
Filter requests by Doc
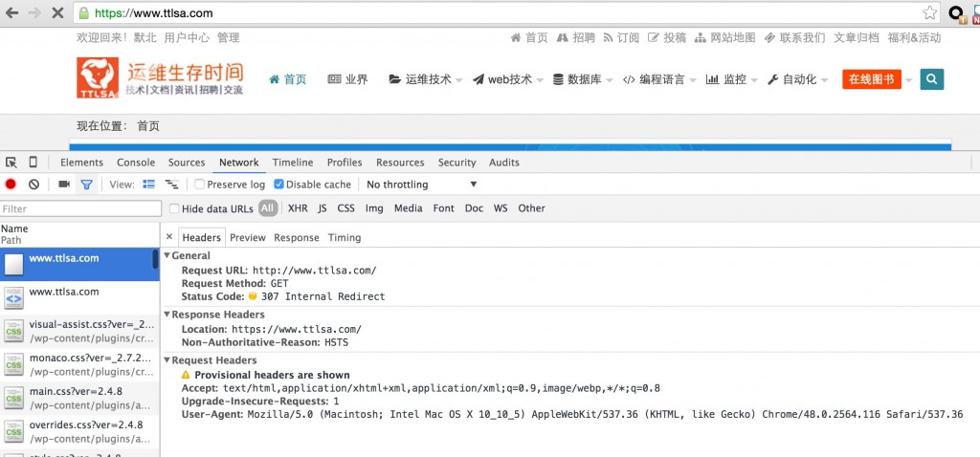pos(474,208)
